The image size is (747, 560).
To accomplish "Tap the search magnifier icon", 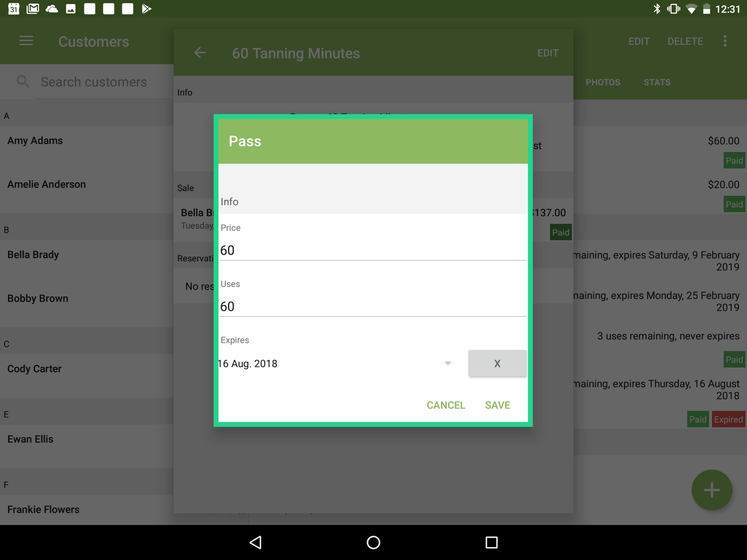I will coord(23,81).
